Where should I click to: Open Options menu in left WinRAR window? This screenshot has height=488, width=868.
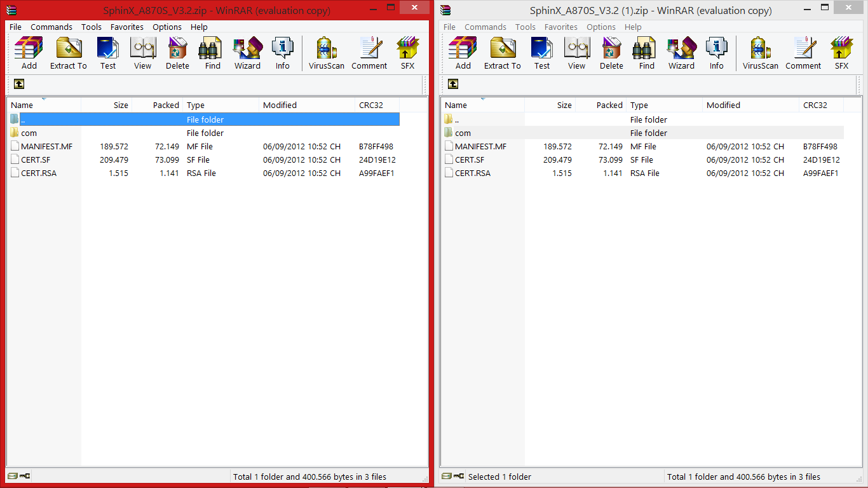click(x=167, y=27)
